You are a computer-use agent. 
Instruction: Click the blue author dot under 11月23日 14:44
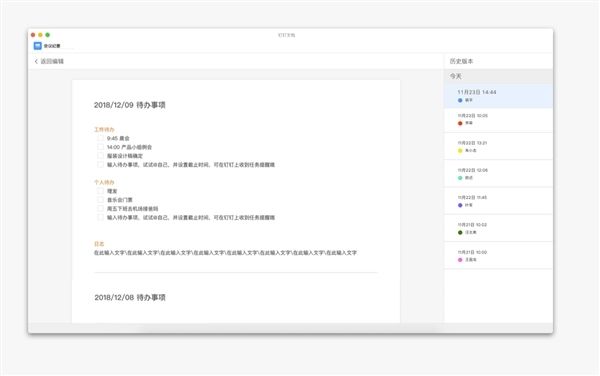tap(460, 100)
